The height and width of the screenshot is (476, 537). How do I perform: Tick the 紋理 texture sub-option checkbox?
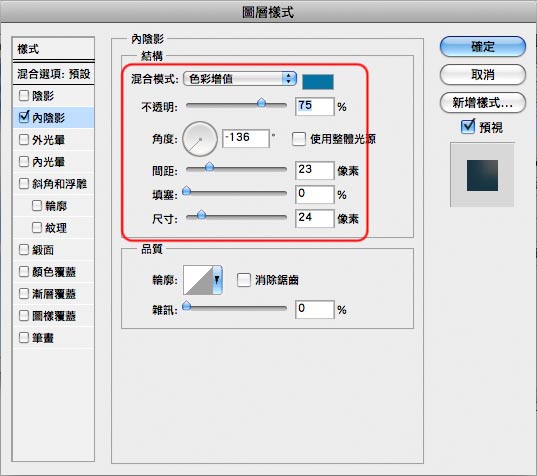[37, 227]
